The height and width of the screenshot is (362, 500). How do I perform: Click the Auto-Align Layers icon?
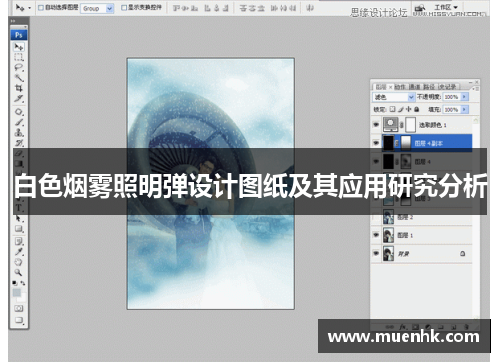[x=310, y=8]
